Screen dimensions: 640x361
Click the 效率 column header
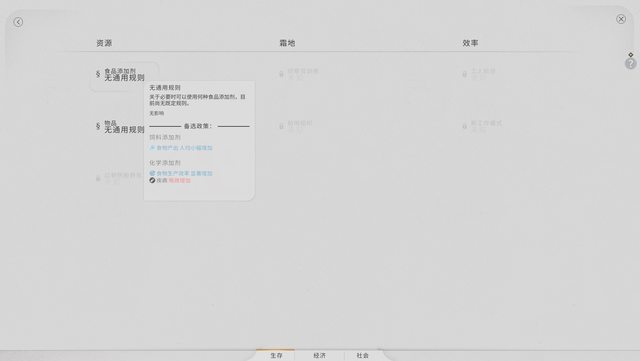pos(470,43)
